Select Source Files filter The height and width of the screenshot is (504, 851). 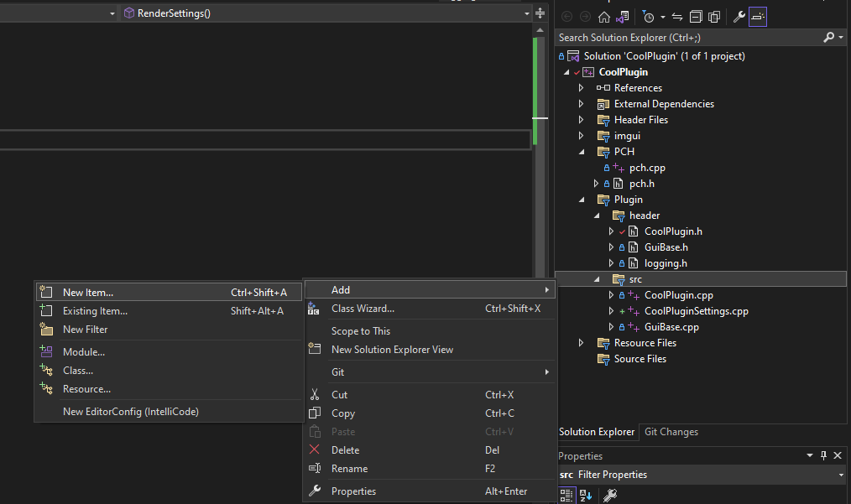pos(640,359)
